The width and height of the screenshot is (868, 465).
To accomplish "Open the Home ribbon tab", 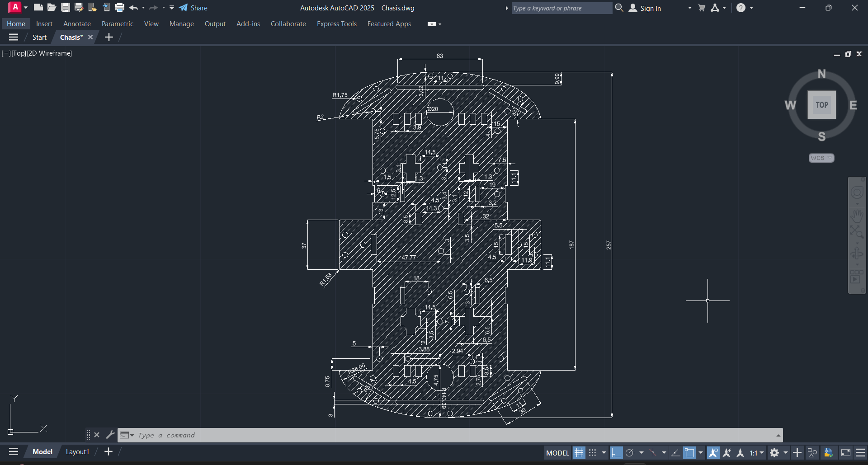I will pyautogui.click(x=16, y=24).
